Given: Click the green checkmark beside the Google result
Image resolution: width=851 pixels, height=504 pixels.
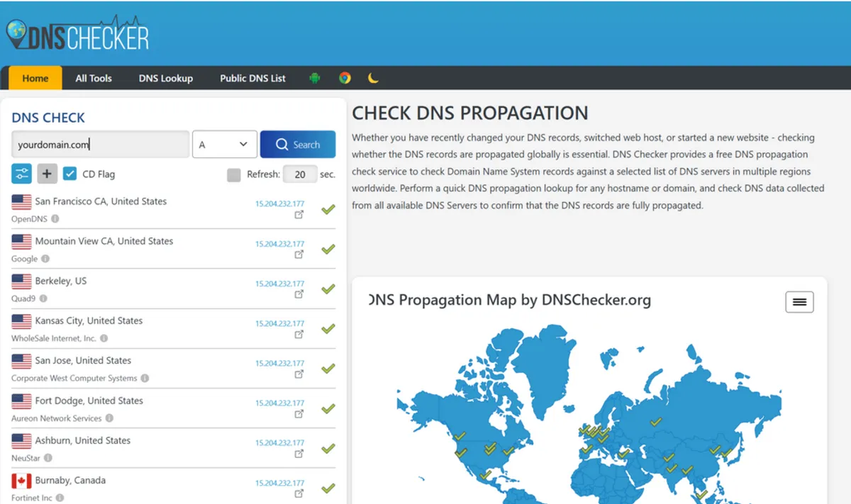Looking at the screenshot, I should [x=327, y=249].
